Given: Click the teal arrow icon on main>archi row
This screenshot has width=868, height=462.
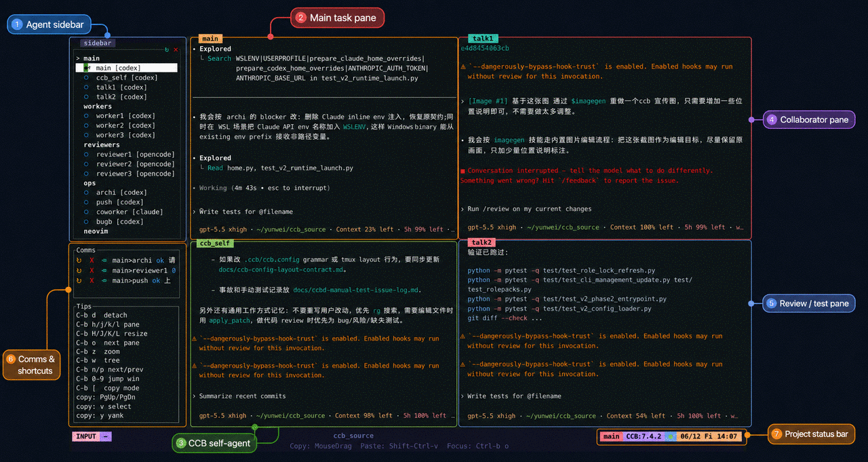Looking at the screenshot, I should pos(104,261).
